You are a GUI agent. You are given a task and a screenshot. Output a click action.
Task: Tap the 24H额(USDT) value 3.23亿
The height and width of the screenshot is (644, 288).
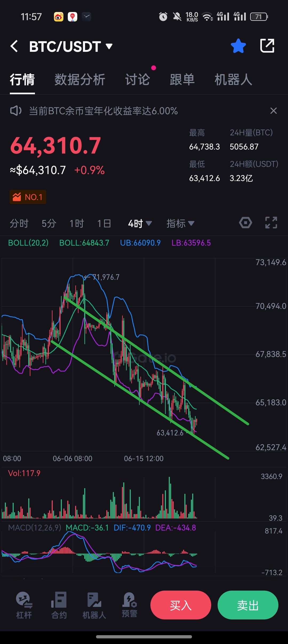tap(241, 178)
